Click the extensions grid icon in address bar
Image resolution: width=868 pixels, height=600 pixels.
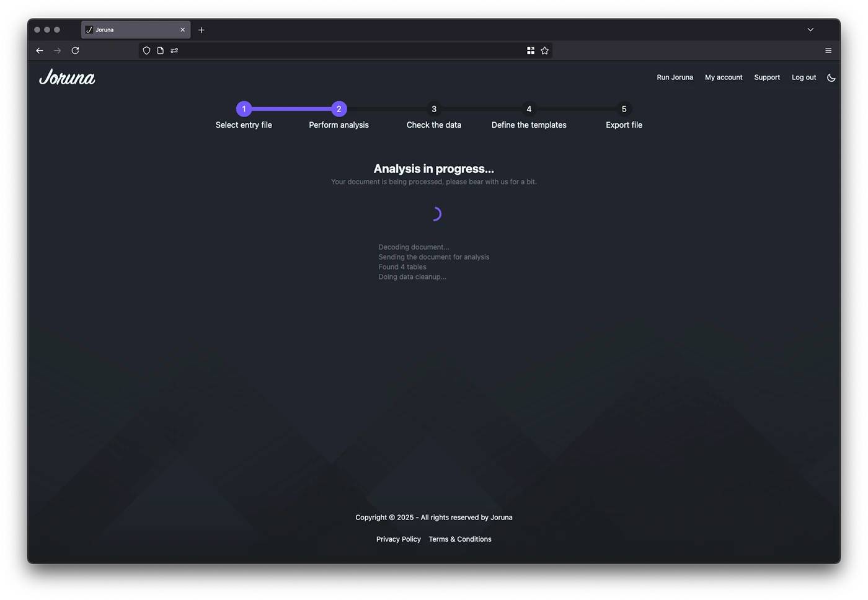pyautogui.click(x=531, y=51)
